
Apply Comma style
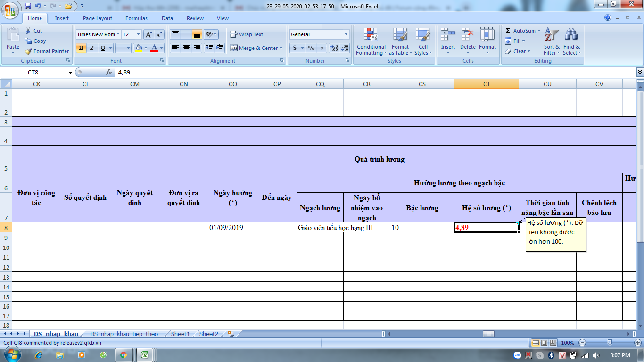tap(322, 48)
